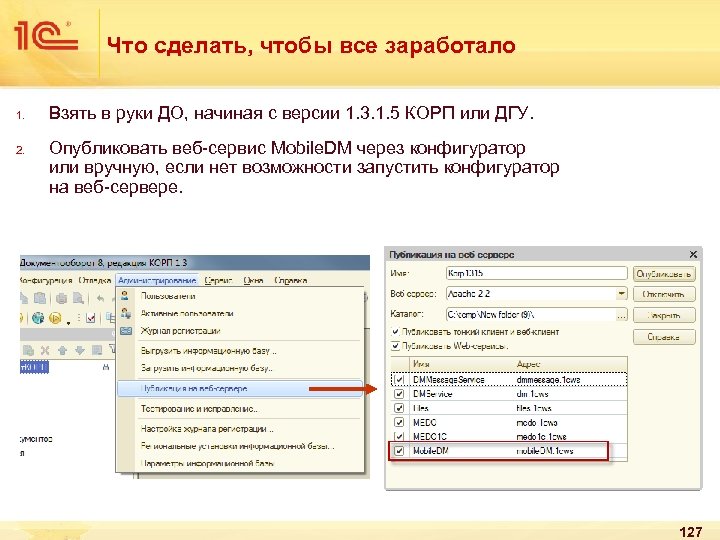
Task: Click the dmmessage.1cws address cell
Action: (x=548, y=380)
